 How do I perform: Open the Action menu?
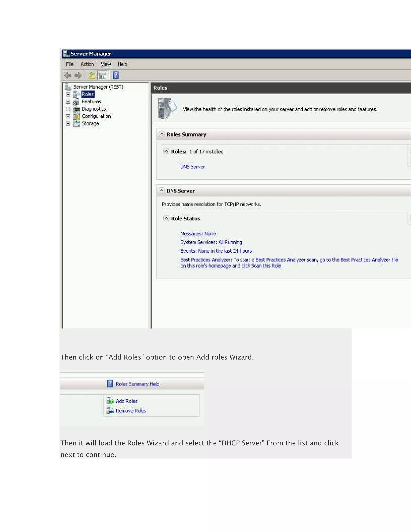click(x=87, y=64)
